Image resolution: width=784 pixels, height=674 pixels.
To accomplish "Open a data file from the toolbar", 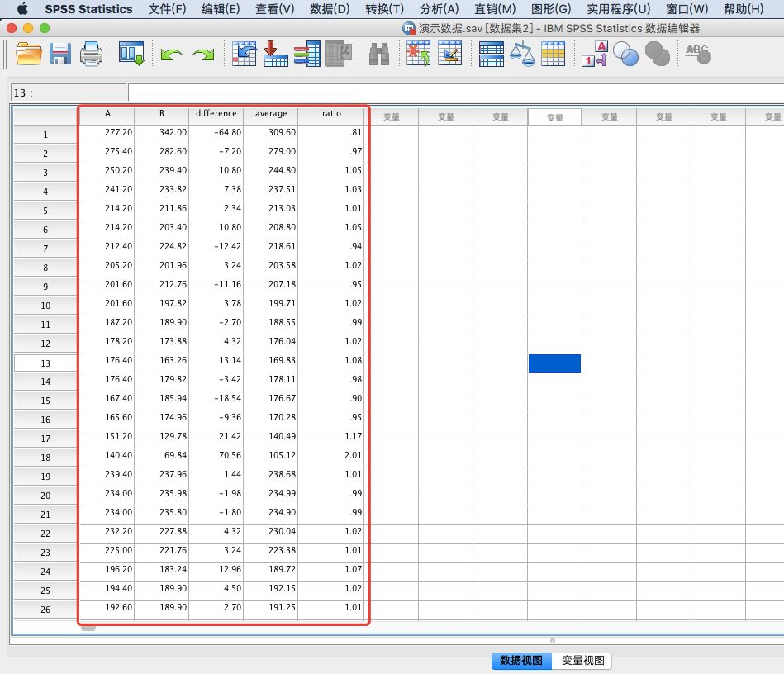I will tap(27, 54).
